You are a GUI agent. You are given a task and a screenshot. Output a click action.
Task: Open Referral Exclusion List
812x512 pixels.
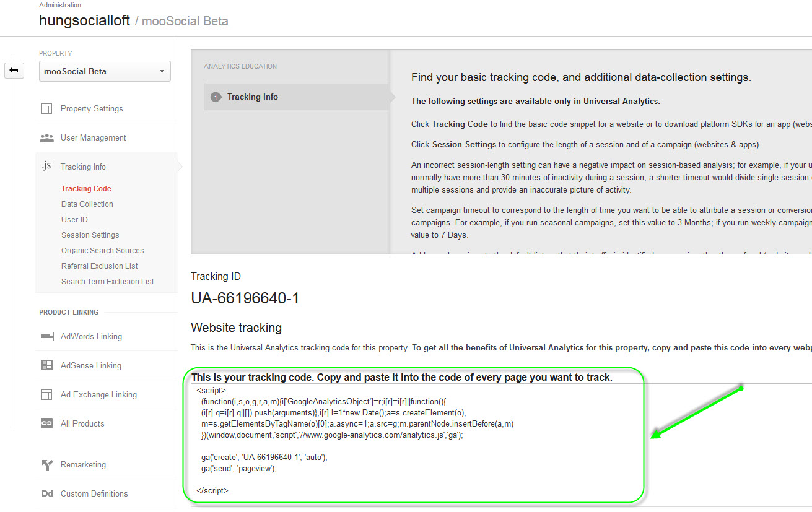point(100,266)
